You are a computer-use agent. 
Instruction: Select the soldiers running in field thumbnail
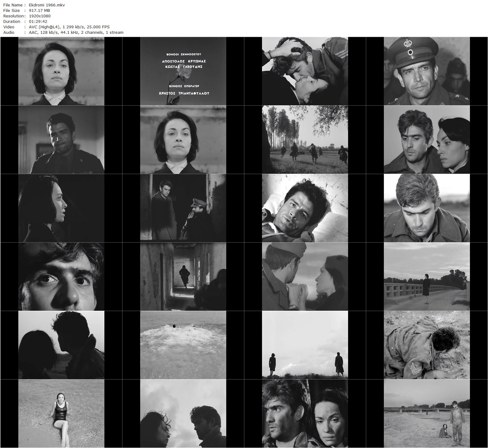pyautogui.click(x=305, y=139)
